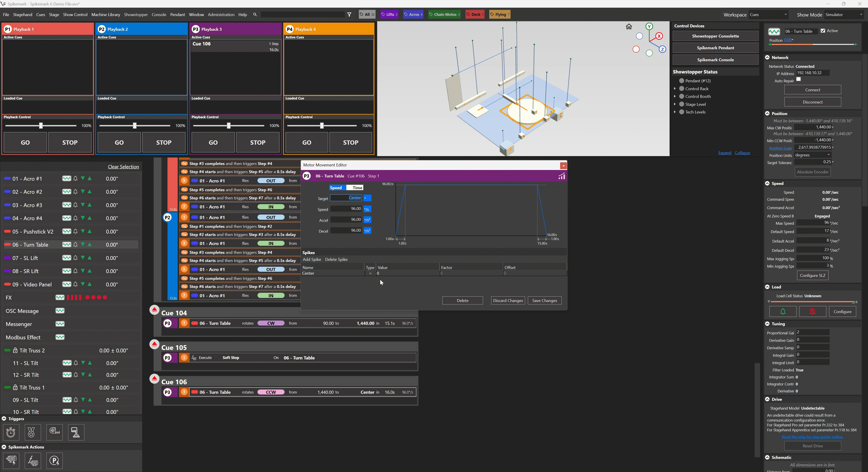
Task: Open the Position Units degrees dropdown
Action: coord(813,155)
